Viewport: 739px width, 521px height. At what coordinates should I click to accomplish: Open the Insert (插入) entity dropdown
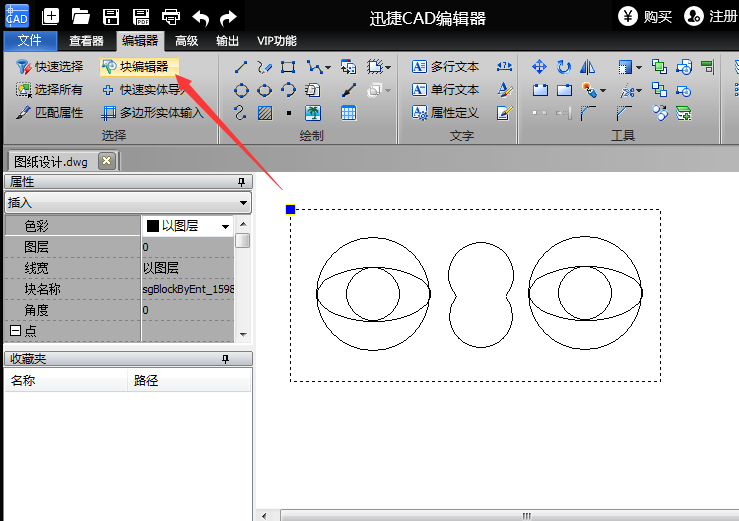pyautogui.click(x=244, y=203)
